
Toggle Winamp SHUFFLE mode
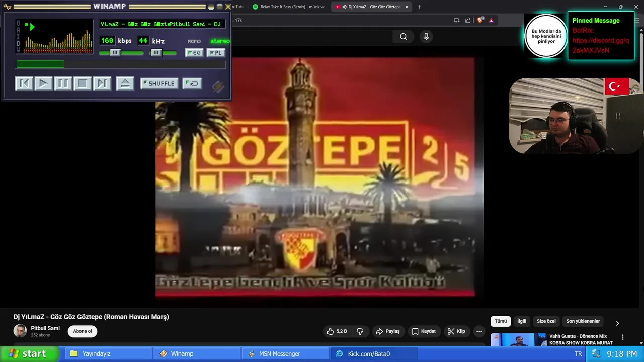pyautogui.click(x=159, y=83)
